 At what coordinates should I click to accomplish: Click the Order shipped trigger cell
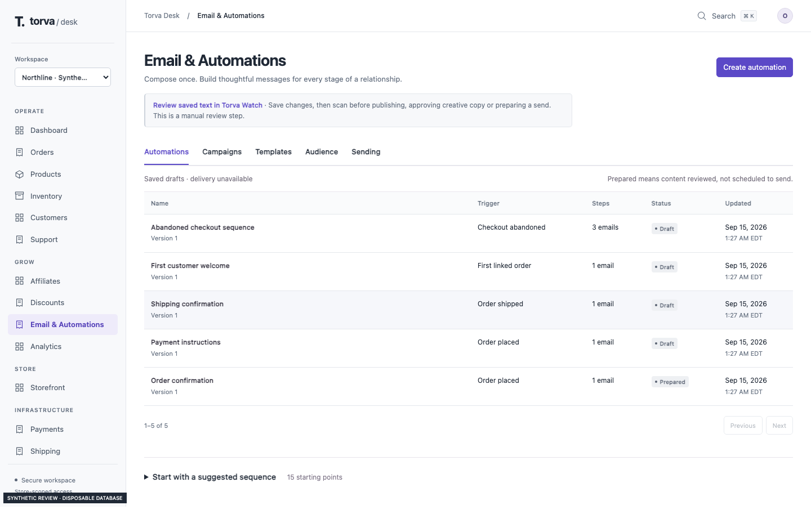pos(500,304)
